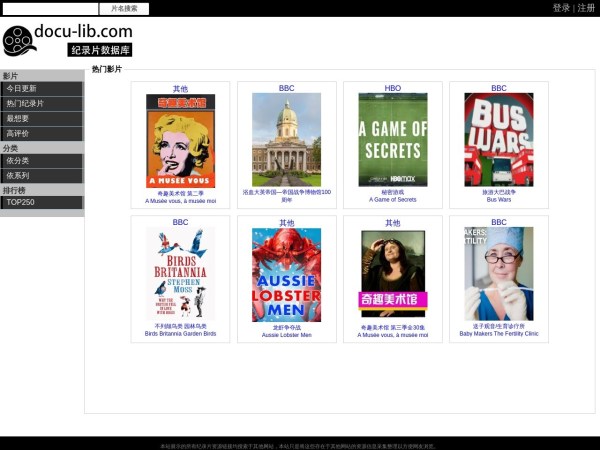
Task: Open the A Game of Secrets poster
Action: click(x=393, y=140)
